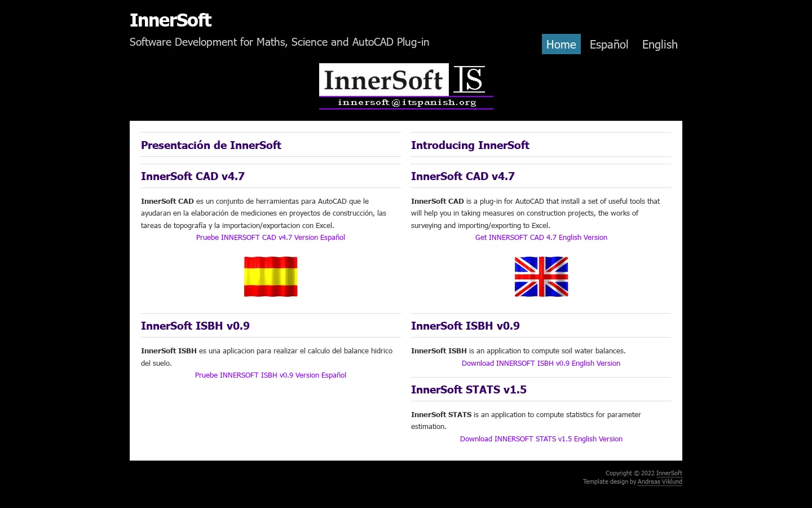Image resolution: width=812 pixels, height=508 pixels.
Task: Click the InnerSoft STATS v1.5 heading
Action: coord(469,389)
